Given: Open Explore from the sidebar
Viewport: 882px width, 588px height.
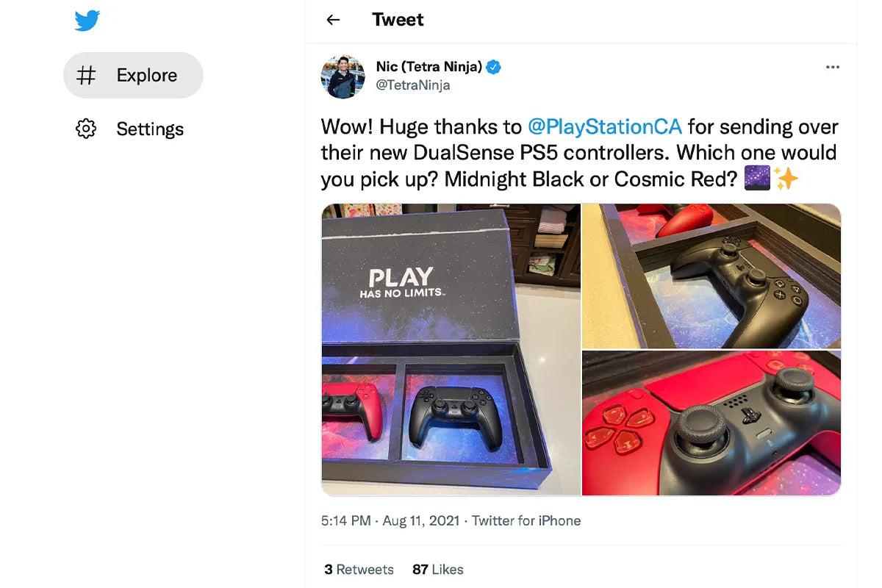Looking at the screenshot, I should (133, 75).
